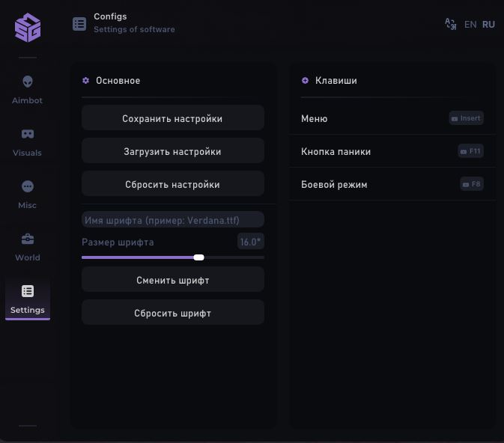The height and width of the screenshot is (443, 504).
Task: Change the Меню Insert keybind
Action: click(x=466, y=118)
